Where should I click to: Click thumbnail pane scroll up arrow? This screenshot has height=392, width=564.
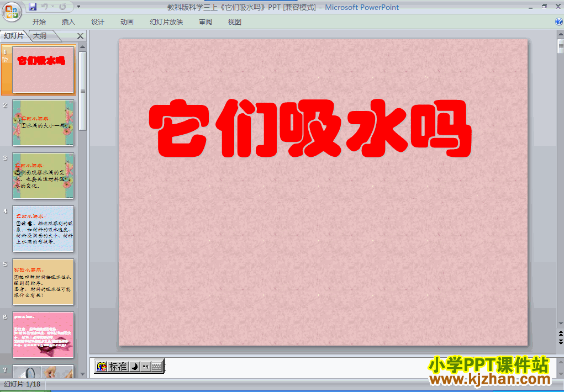(83, 47)
